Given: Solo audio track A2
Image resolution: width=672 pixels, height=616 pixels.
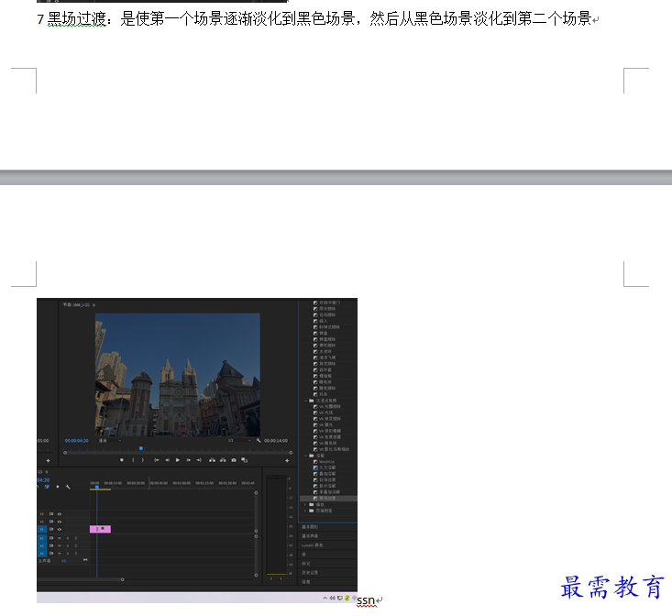Looking at the screenshot, I should click(68, 545).
